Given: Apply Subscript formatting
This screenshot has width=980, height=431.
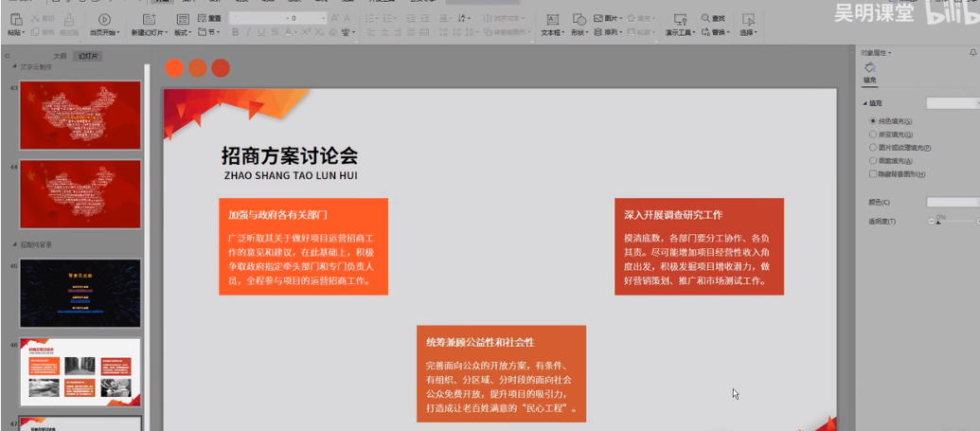Looking at the screenshot, I should (319, 32).
